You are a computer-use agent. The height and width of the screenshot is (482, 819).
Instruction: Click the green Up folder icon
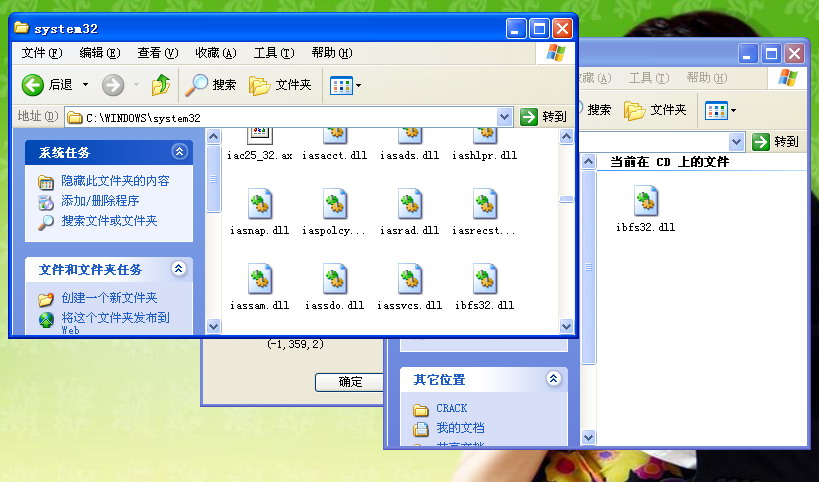click(x=161, y=85)
